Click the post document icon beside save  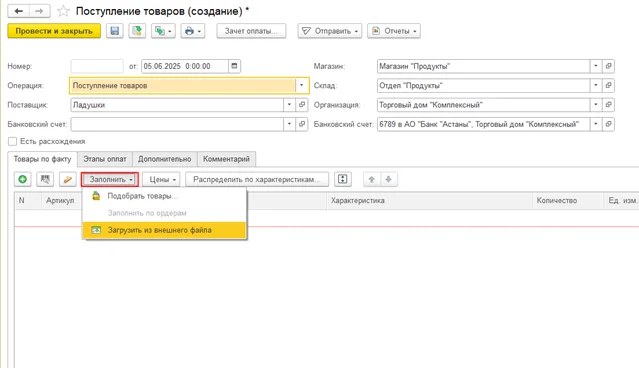pos(137,31)
